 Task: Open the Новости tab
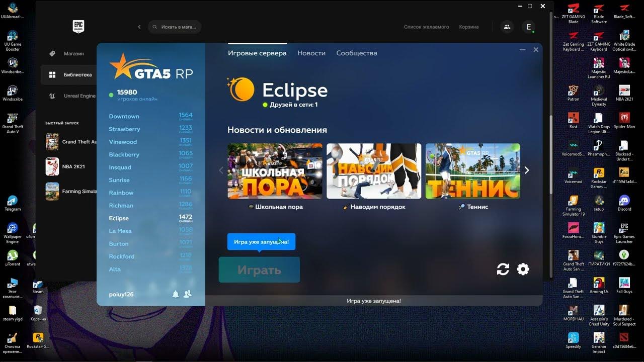[311, 53]
